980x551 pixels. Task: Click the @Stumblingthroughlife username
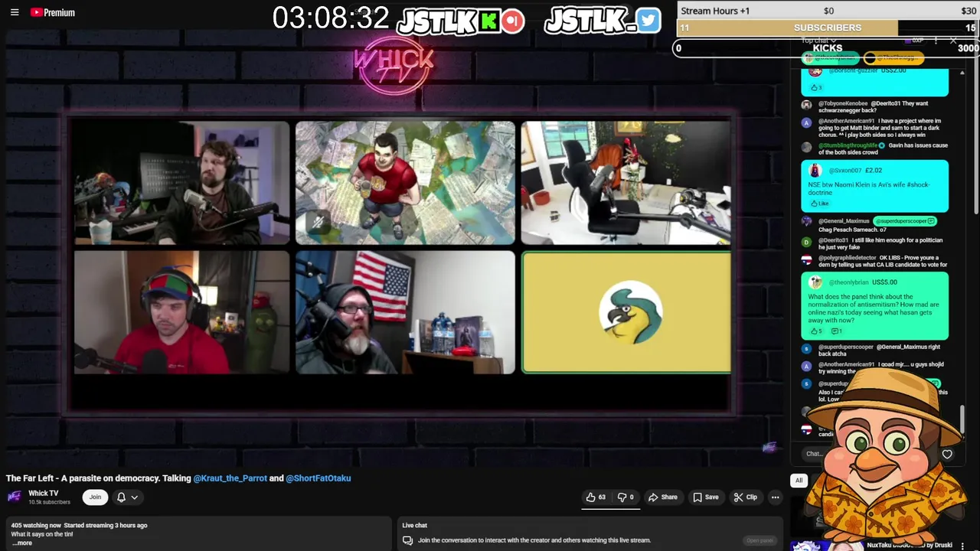pyautogui.click(x=848, y=145)
